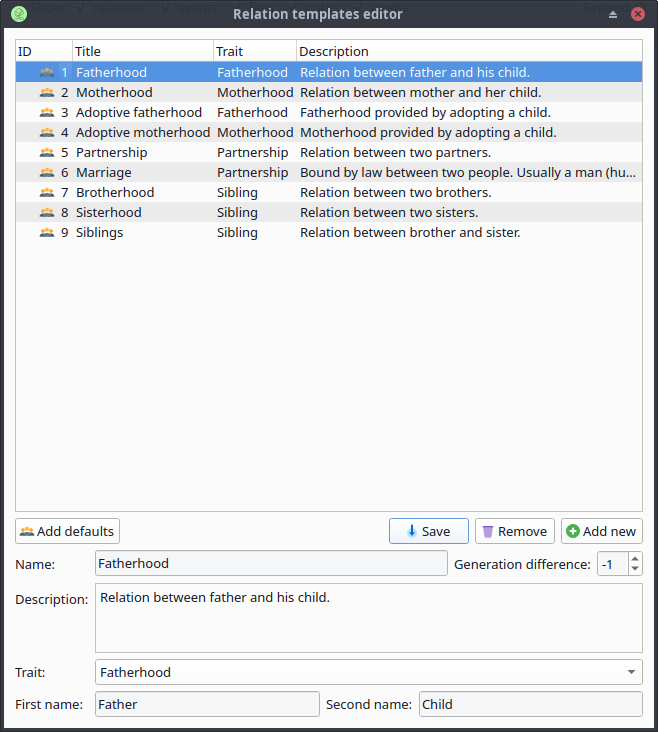
Task: Click the people icon in Adoptive fatherhood row
Action: click(47, 113)
